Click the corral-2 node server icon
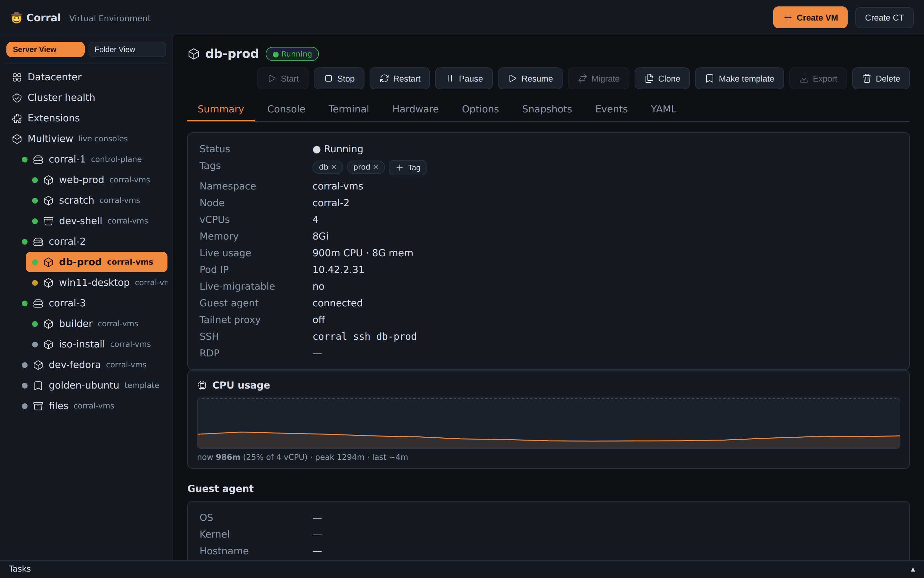The image size is (924, 578). [x=38, y=241]
